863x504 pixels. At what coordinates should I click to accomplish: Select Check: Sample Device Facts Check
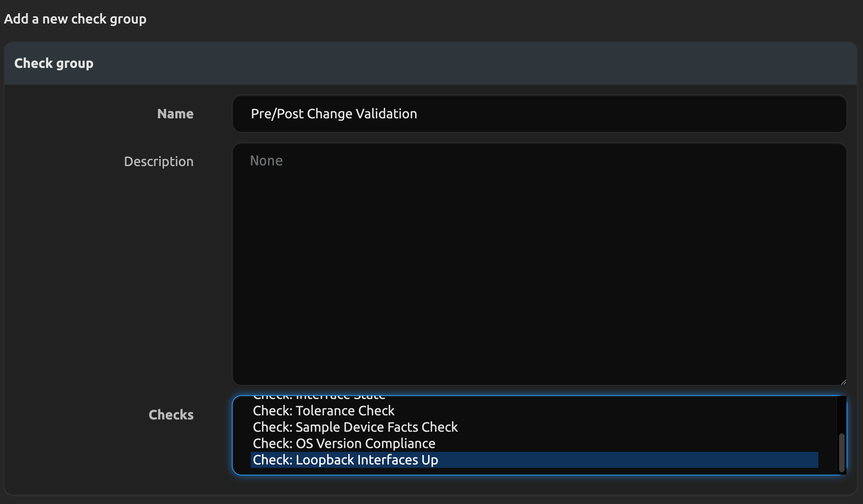pos(355,427)
